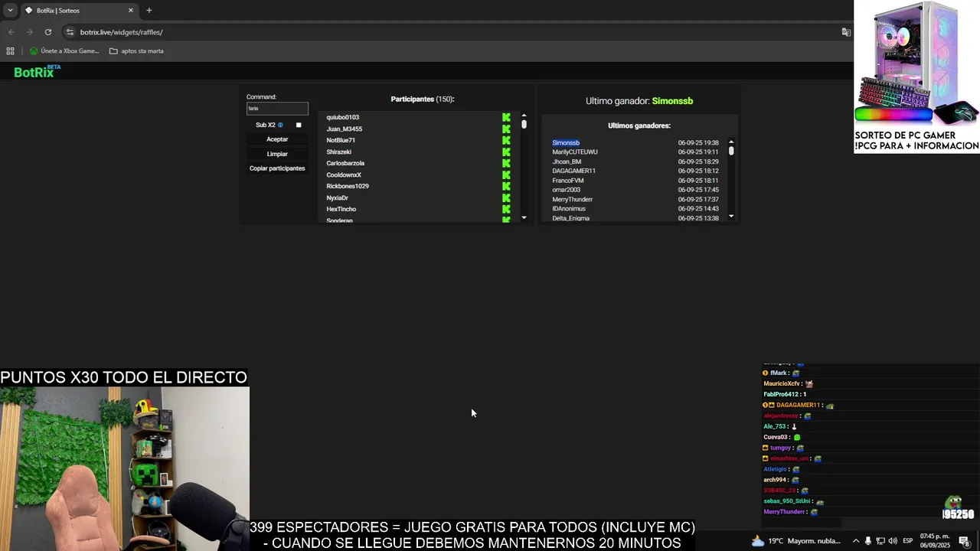The height and width of the screenshot is (551, 980).
Task: Click Ultimo ganador name Simonssb
Action: click(x=672, y=101)
